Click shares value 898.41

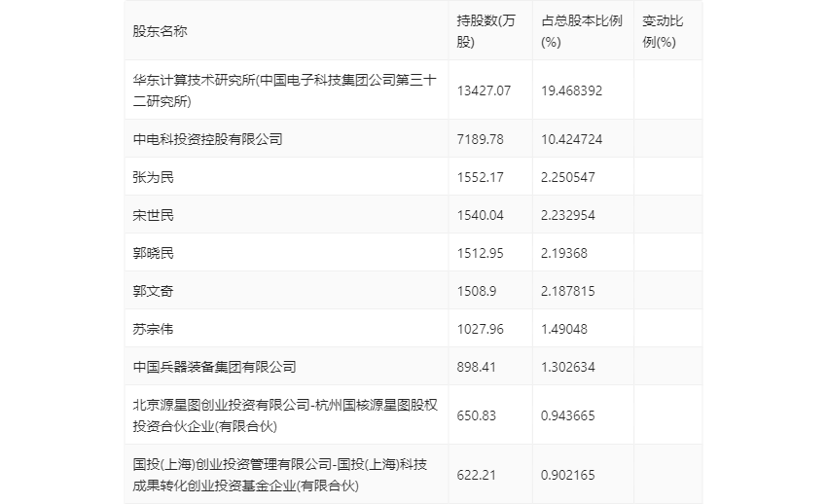point(477,367)
